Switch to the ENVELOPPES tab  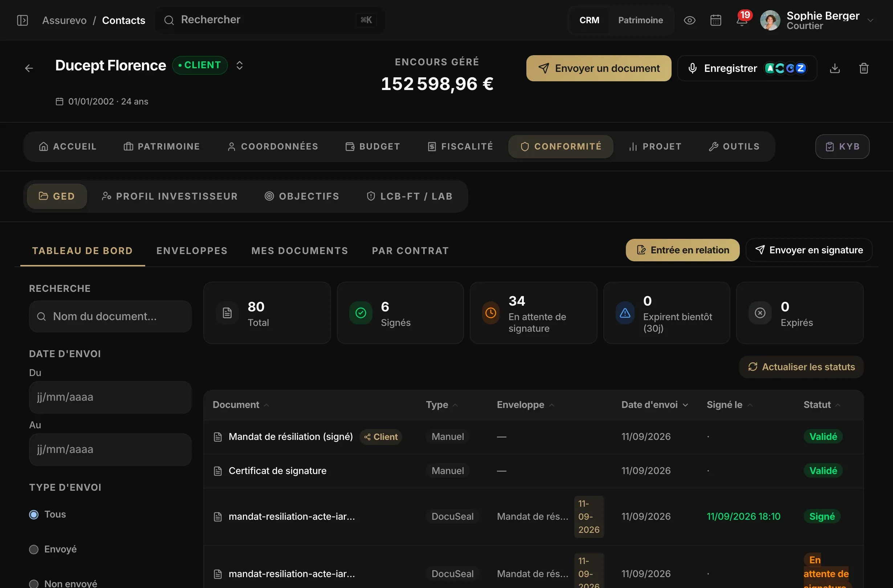(192, 251)
